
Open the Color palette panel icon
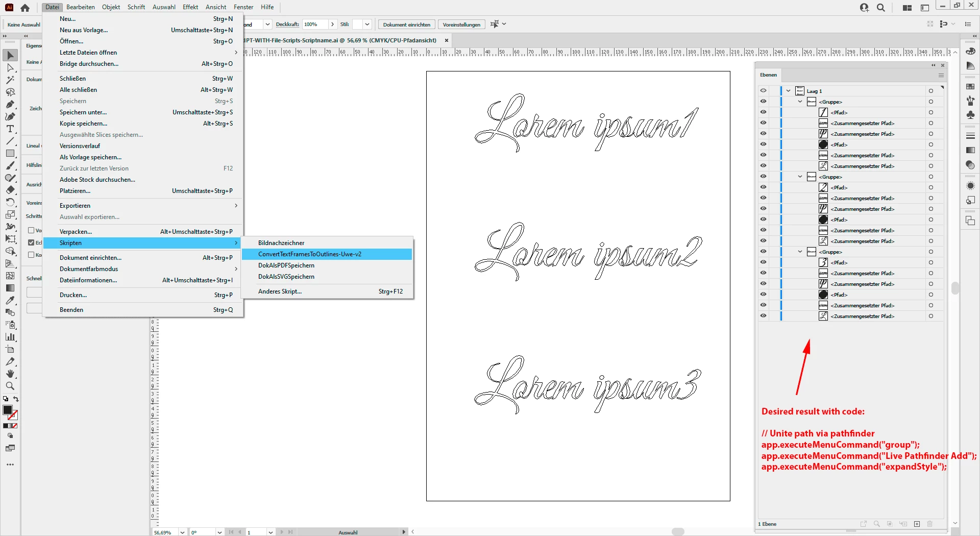point(970,51)
